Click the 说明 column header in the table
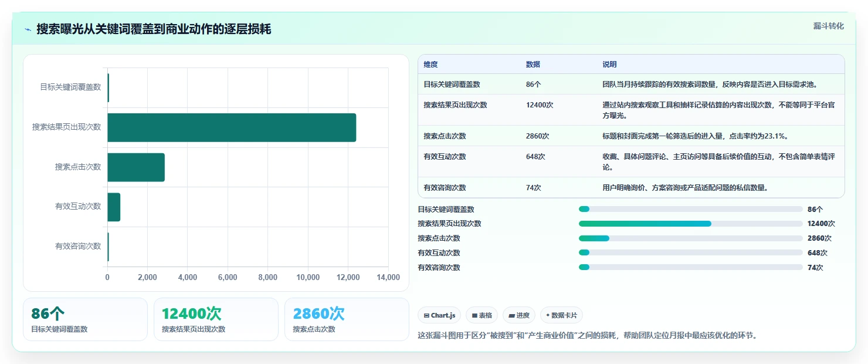The width and height of the screenshot is (868, 364). click(x=609, y=65)
